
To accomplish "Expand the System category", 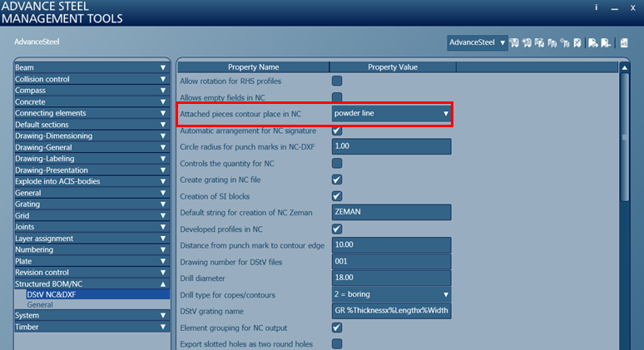I will click(x=92, y=316).
